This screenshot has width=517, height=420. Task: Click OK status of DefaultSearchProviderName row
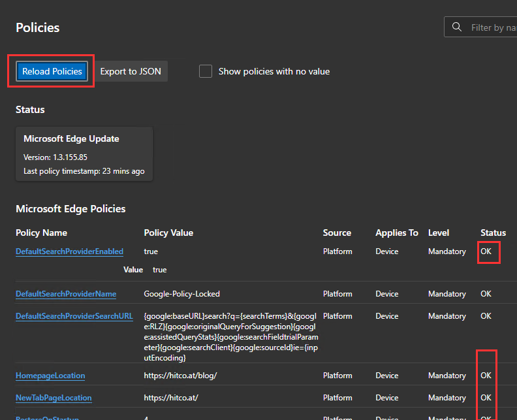coord(486,294)
